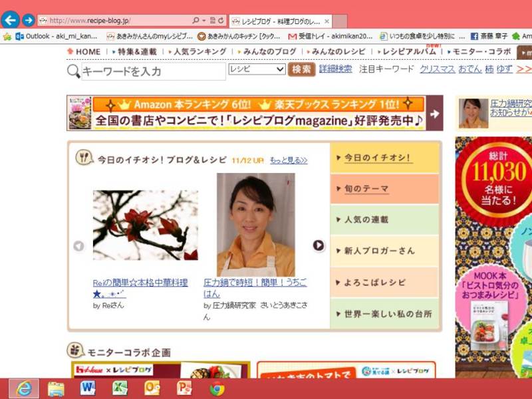
Task: Launch Google Chrome from the taskbar
Action: tap(217, 389)
